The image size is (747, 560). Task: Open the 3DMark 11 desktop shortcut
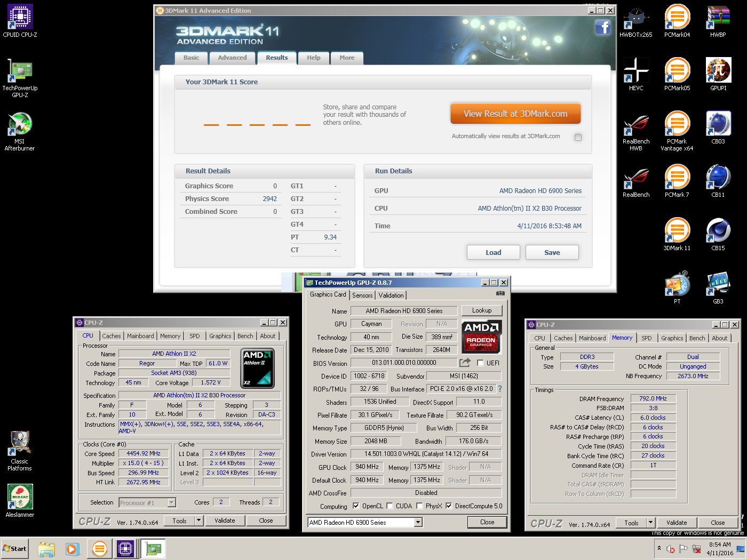coord(677,235)
